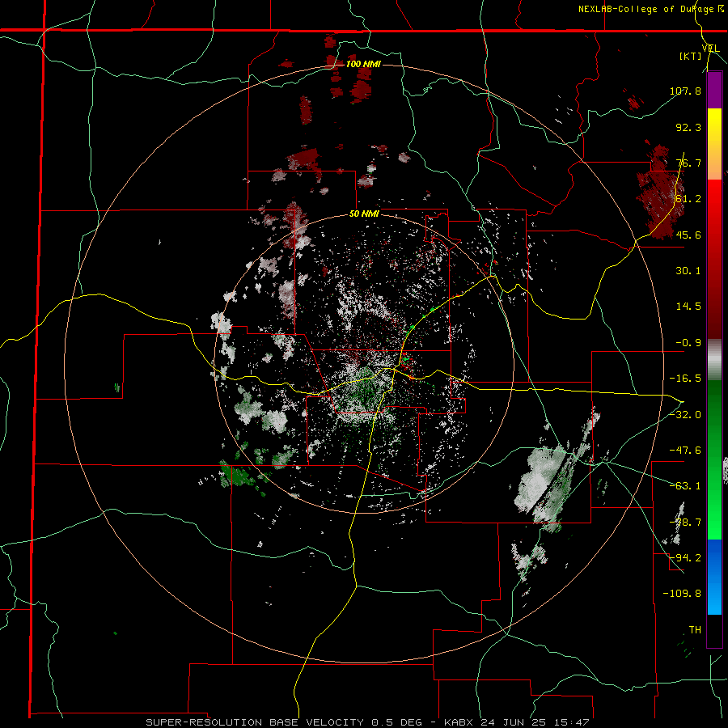Click the 107.8 legend value
Viewport: 728px width, 728px height.
[685, 91]
